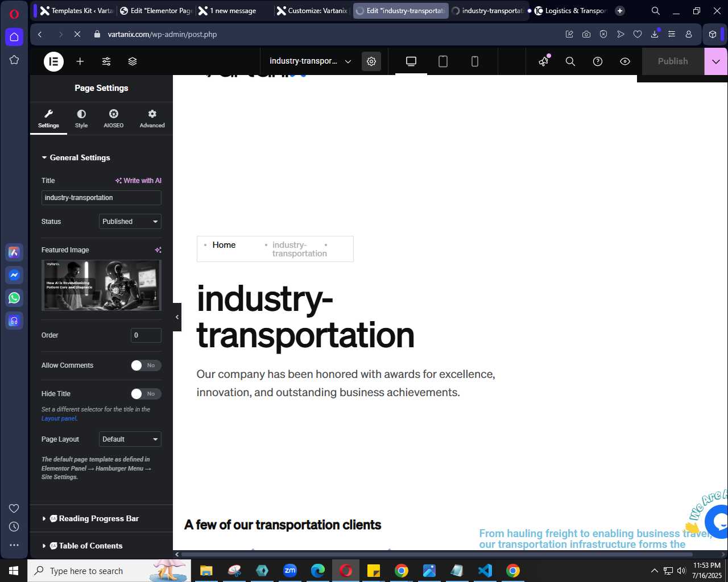
Task: Open Opera easy setup menu icon
Action: click(x=672, y=34)
